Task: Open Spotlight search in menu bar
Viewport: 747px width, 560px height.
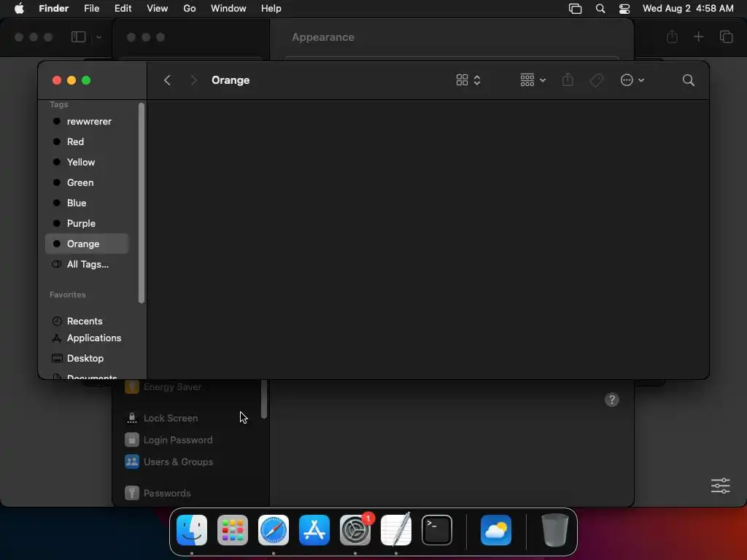Action: pyautogui.click(x=600, y=9)
